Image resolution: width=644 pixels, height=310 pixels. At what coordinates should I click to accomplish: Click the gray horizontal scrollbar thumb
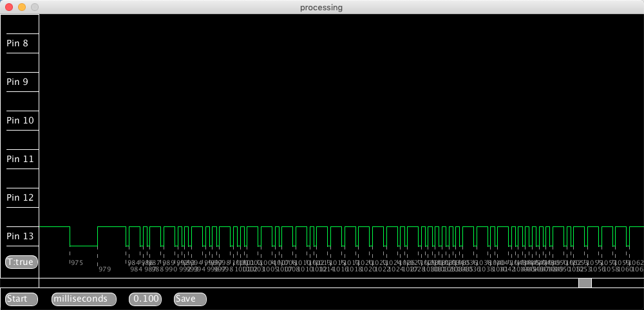(x=585, y=283)
